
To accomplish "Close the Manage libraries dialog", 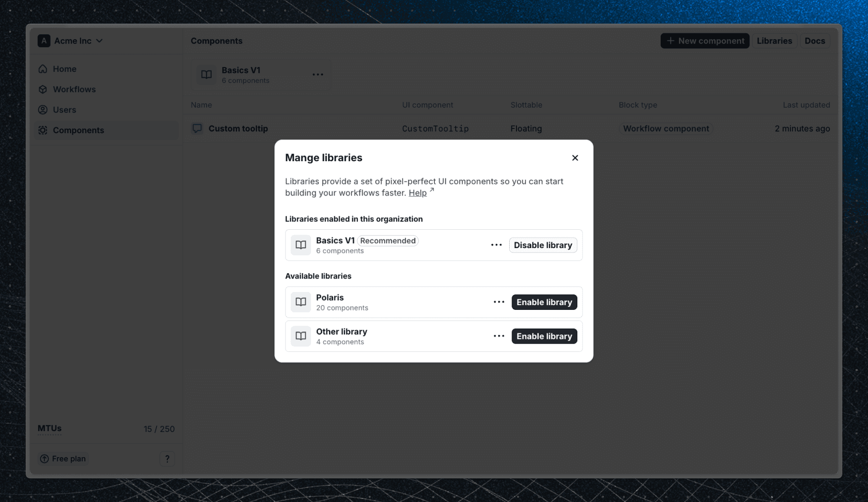I will tap(575, 158).
